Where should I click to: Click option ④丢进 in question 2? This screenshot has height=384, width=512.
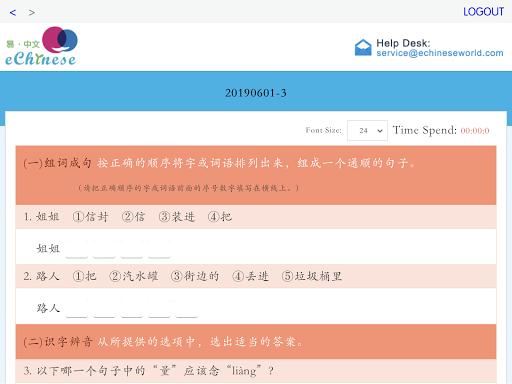click(x=251, y=276)
